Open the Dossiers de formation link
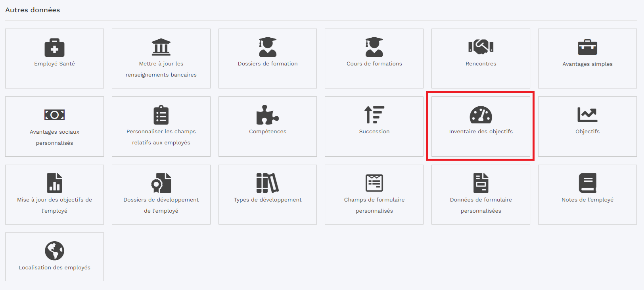644x290 pixels. [268, 63]
